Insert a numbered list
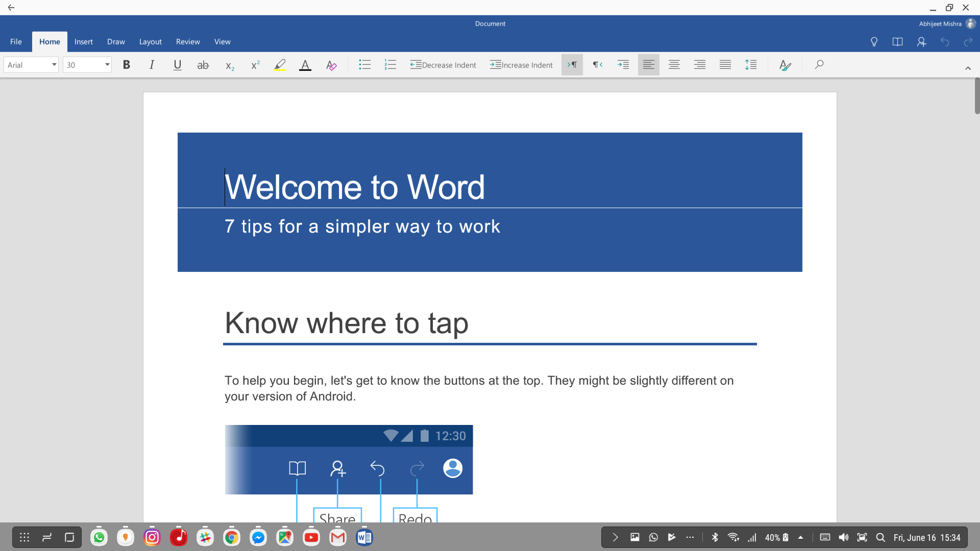Viewport: 980px width, 551px height. 390,65
